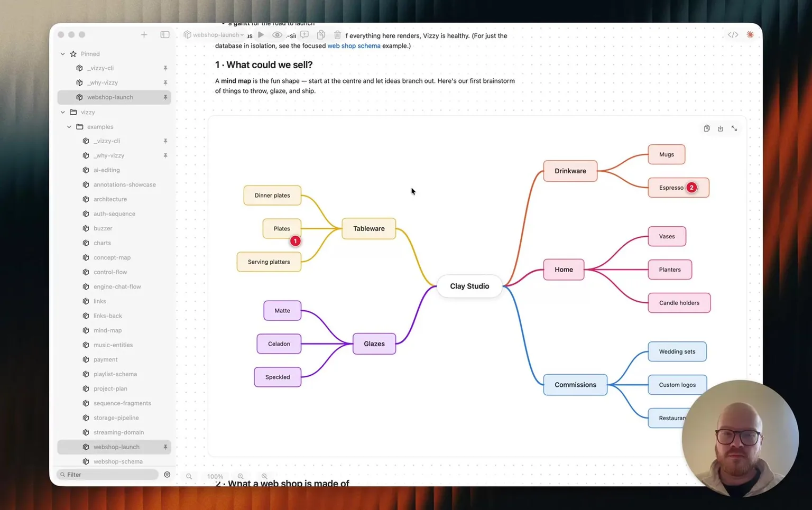This screenshot has height=510, width=812.
Task: Unpin _vizzy-cli in the Pinned section
Action: click(165, 68)
